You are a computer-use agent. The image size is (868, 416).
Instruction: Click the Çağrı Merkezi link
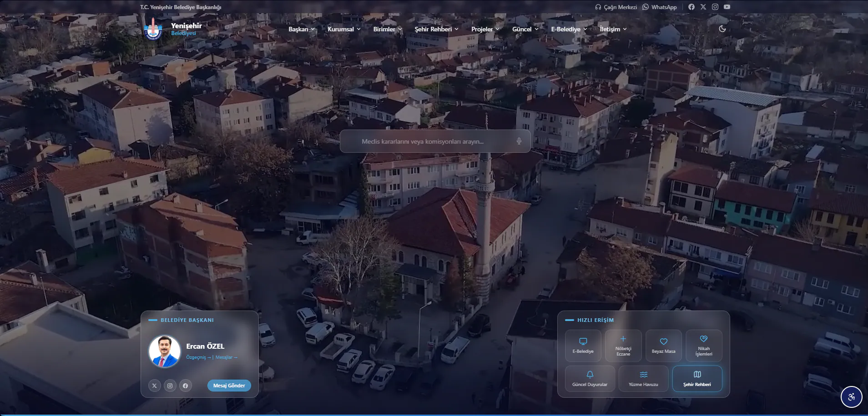[616, 7]
